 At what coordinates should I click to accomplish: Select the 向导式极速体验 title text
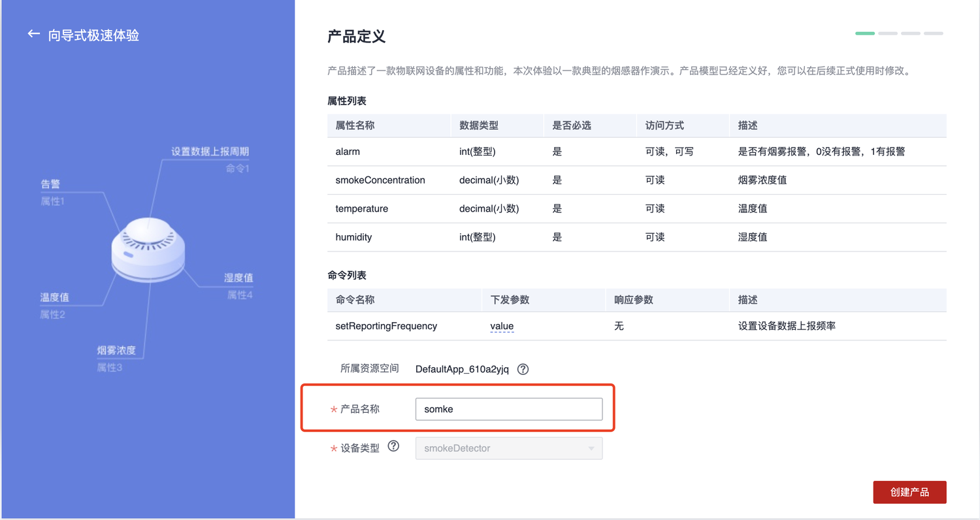coord(93,35)
